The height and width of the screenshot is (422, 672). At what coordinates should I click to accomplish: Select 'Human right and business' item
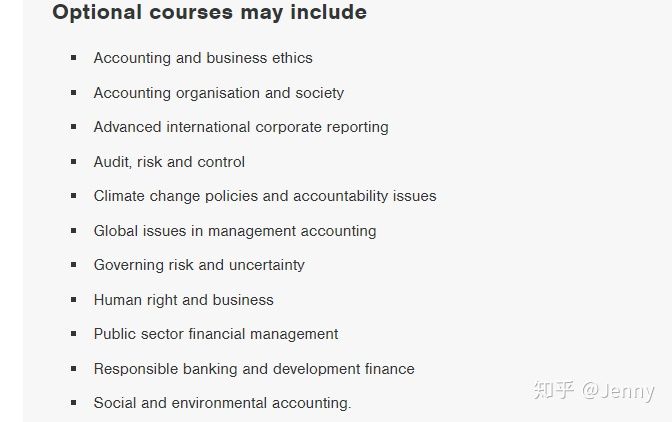183,300
